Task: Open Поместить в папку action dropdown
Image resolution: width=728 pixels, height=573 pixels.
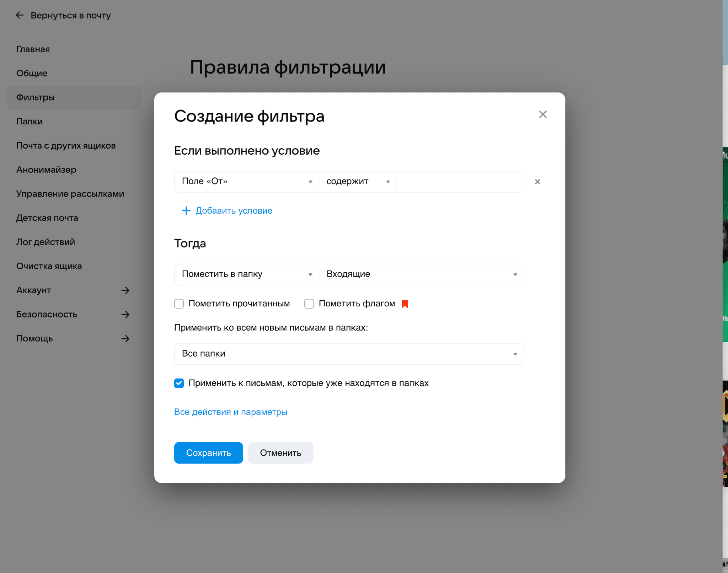Action: click(x=247, y=274)
